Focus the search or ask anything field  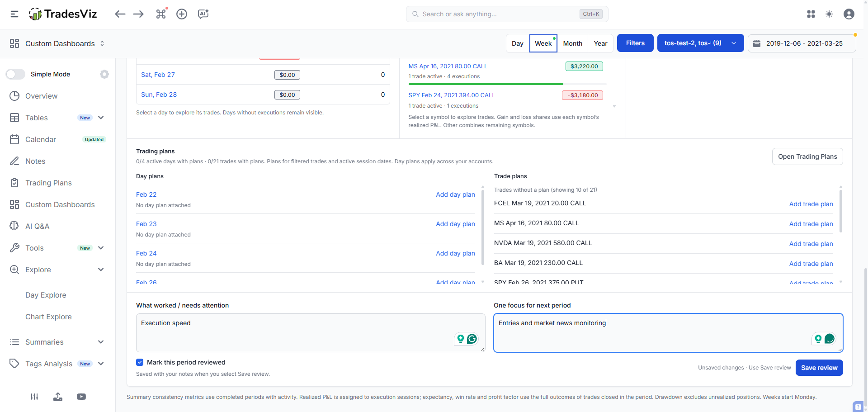tap(507, 14)
